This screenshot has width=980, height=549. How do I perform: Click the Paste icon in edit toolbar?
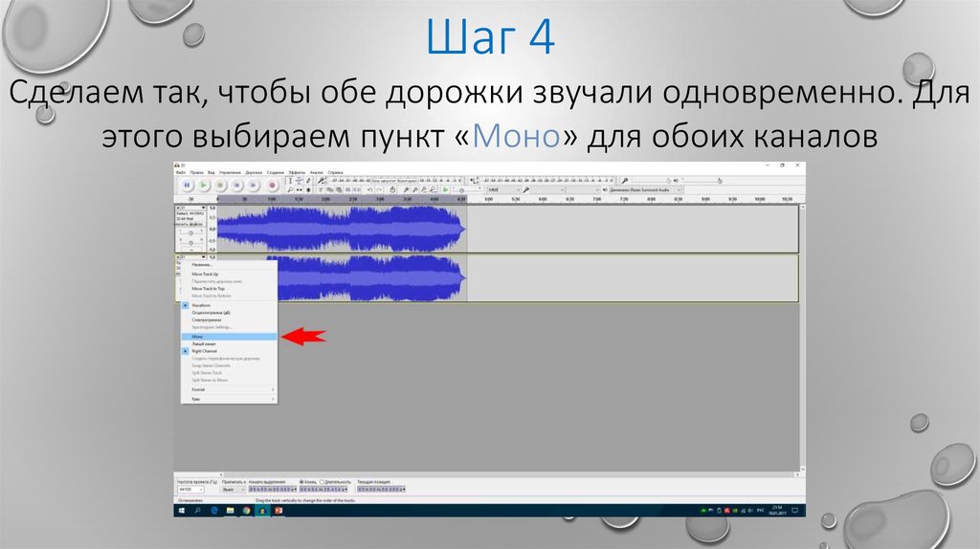[x=339, y=190]
